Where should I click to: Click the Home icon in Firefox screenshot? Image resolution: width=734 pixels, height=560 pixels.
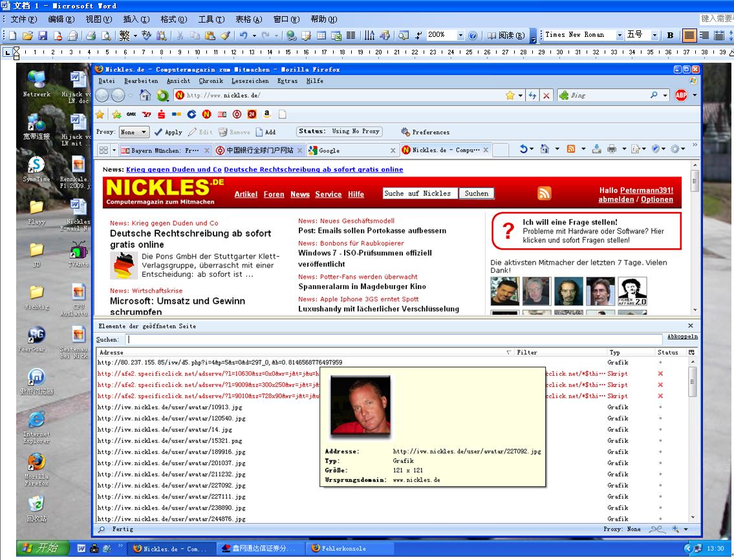145,96
